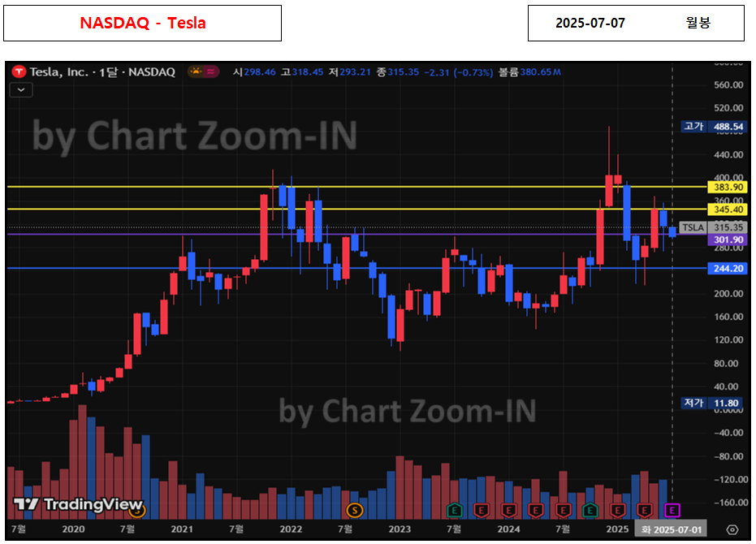
Task: Click the 120.00 price axis tick
Action: click(728, 340)
